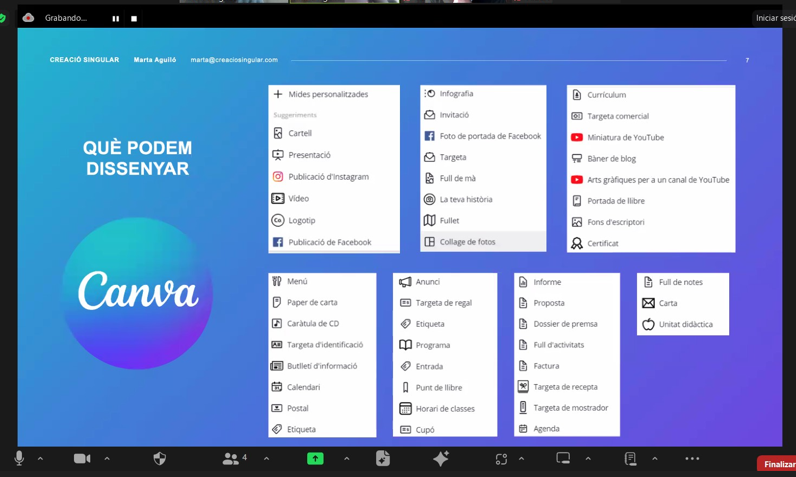Open the More three-dots menu

[692, 459]
